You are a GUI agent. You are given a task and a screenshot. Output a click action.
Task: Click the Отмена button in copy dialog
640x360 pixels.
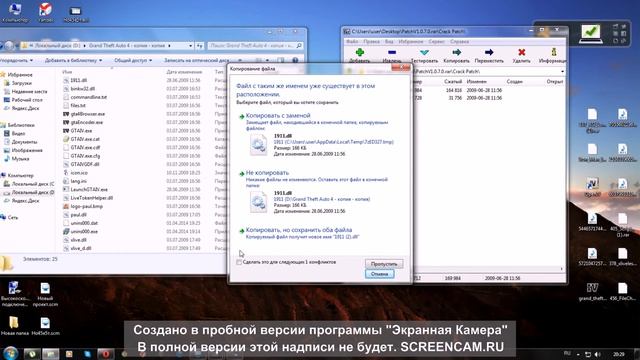[x=380, y=274]
